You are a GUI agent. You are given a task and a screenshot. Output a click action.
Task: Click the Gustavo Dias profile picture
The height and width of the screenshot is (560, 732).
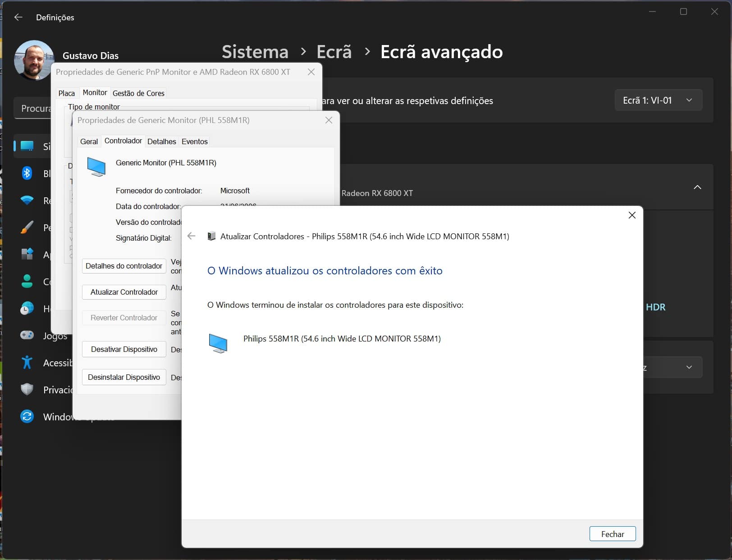33,60
